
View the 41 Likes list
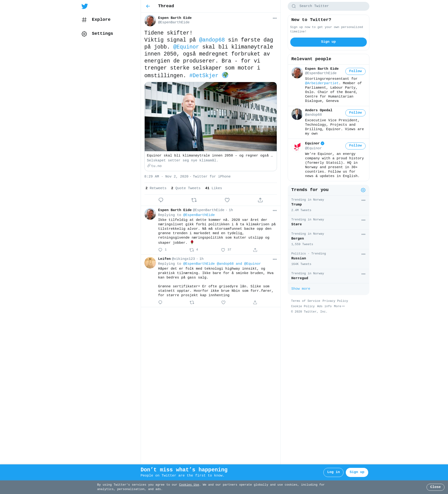pos(213,188)
